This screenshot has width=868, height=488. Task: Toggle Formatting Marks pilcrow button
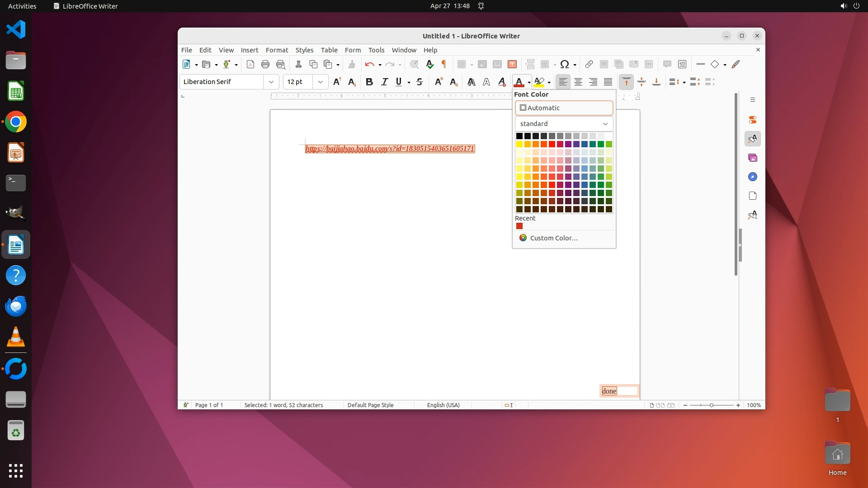444,64
